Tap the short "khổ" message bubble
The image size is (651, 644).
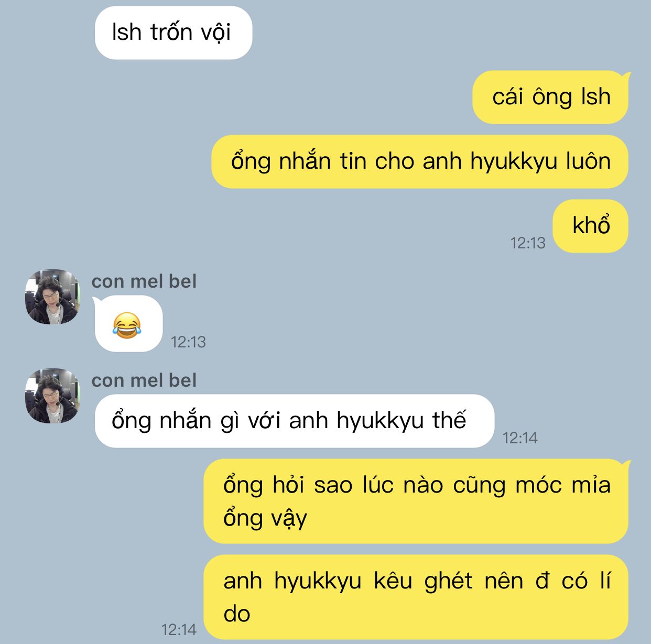(591, 226)
